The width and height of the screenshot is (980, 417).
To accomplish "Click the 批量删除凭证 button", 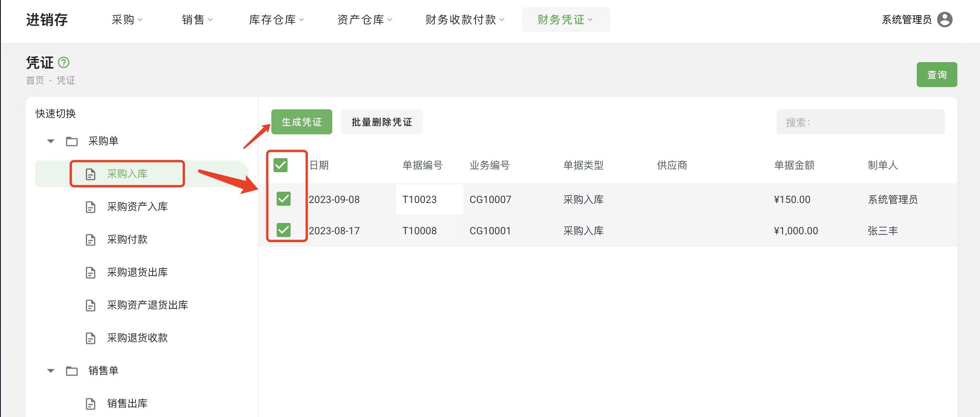I will 381,122.
